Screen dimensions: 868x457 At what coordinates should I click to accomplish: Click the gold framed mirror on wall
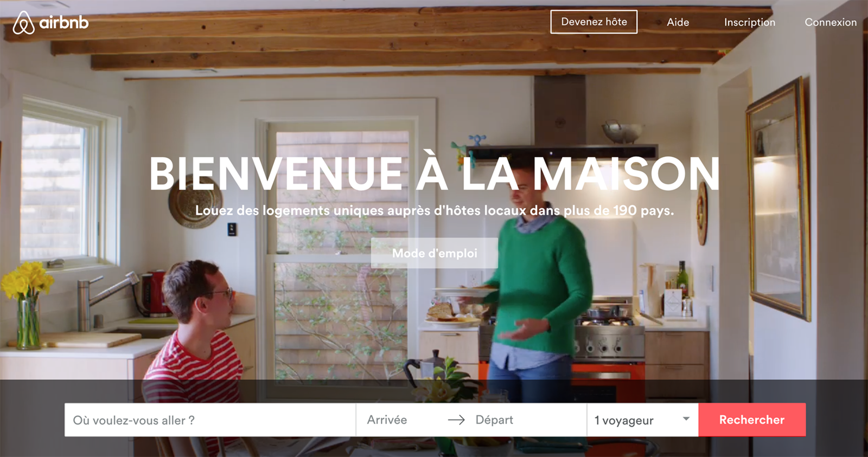(x=778, y=201)
